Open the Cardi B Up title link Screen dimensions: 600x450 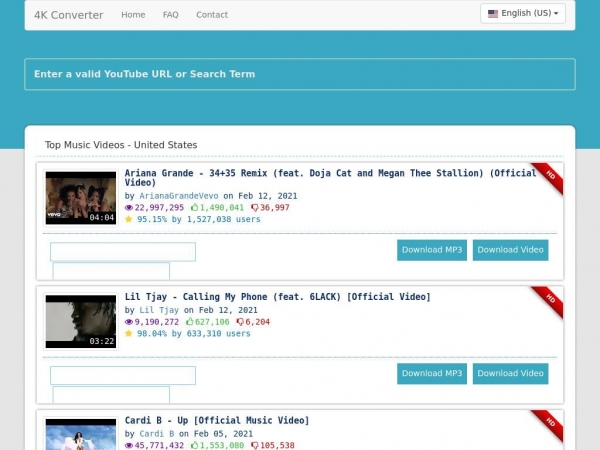(217, 420)
